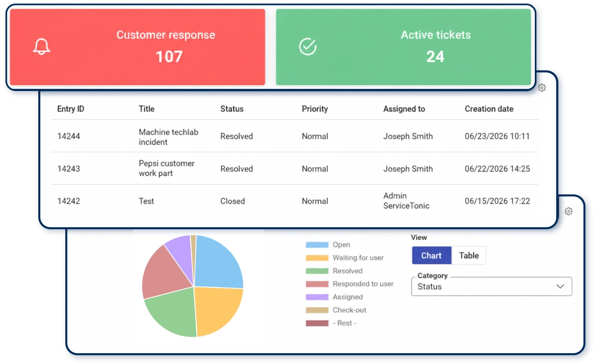Click date 06/22/2026 14:25
The width and height of the screenshot is (597, 364).
click(x=497, y=169)
